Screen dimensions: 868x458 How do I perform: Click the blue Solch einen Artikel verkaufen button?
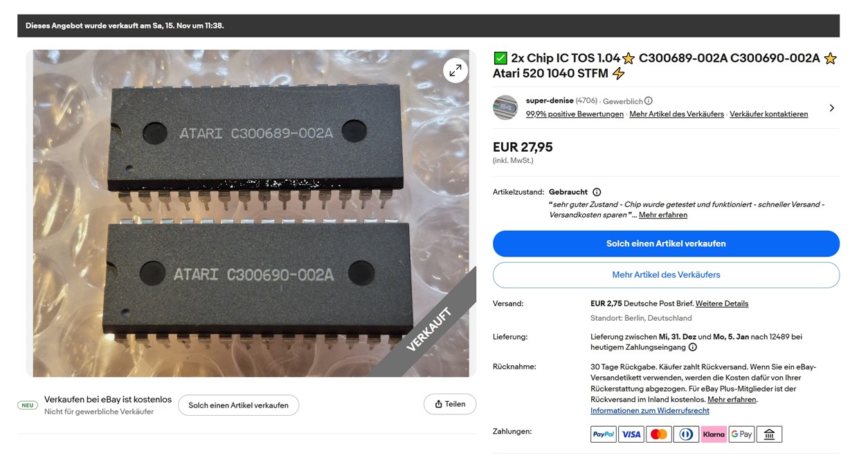point(666,244)
